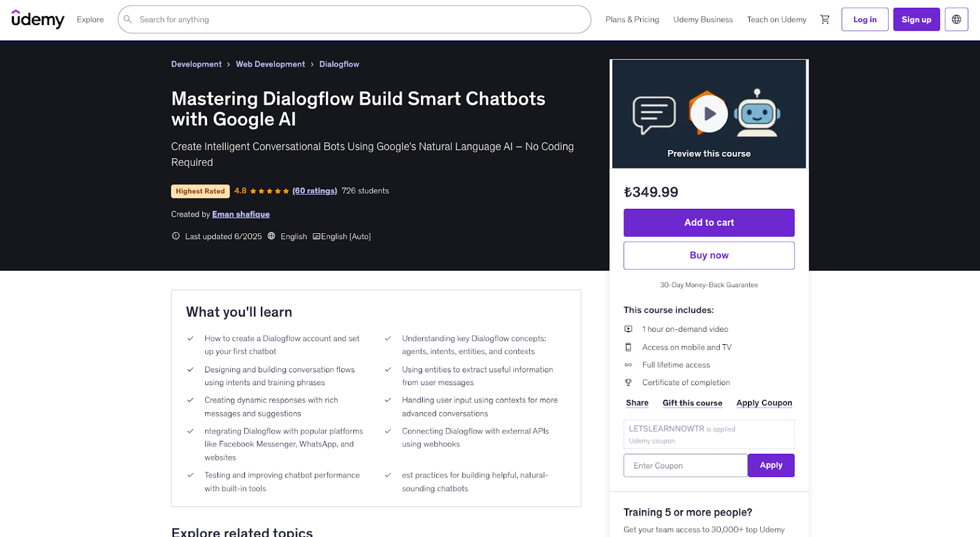980x537 pixels.
Task: Click the Highest Rated badge
Action: point(200,191)
